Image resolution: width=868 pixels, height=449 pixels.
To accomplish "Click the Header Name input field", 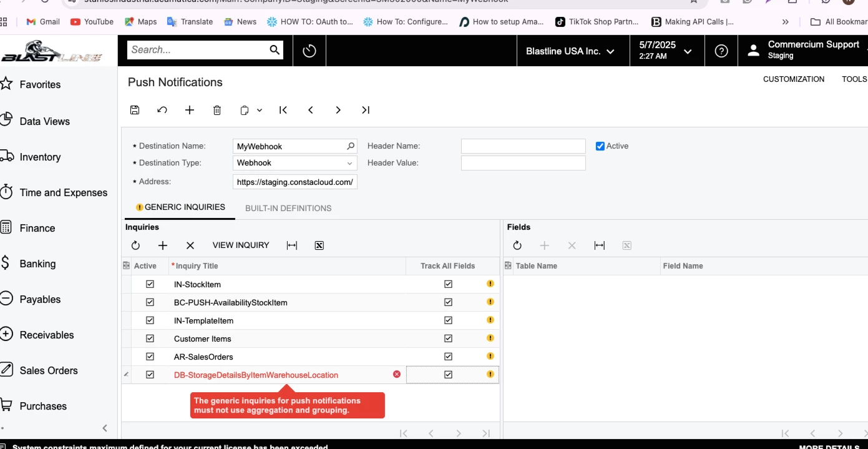I will pyautogui.click(x=523, y=146).
